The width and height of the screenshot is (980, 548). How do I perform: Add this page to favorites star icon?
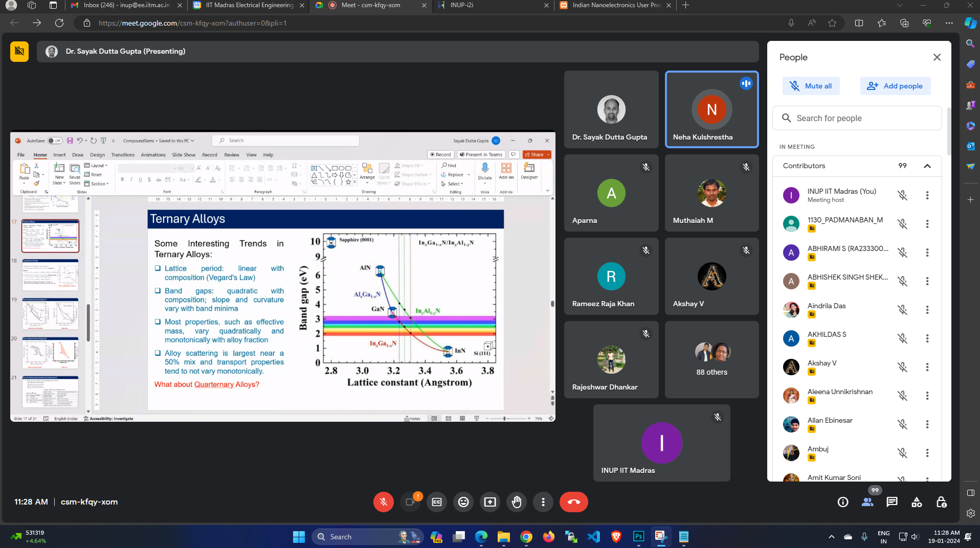[x=832, y=23]
